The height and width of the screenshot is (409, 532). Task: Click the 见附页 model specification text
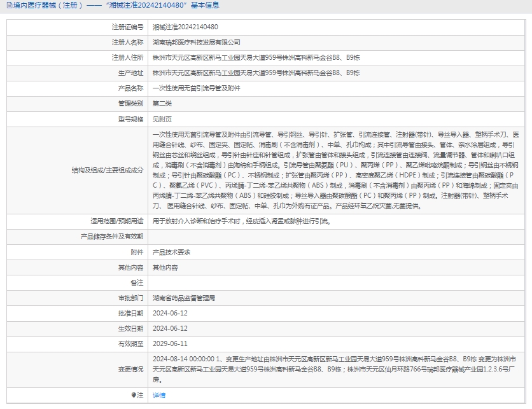(162, 119)
